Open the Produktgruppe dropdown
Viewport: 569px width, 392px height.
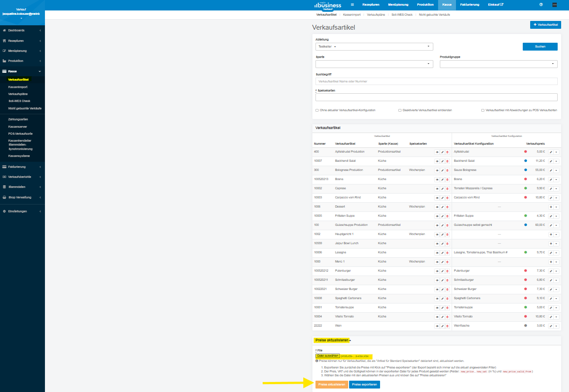pyautogui.click(x=499, y=64)
